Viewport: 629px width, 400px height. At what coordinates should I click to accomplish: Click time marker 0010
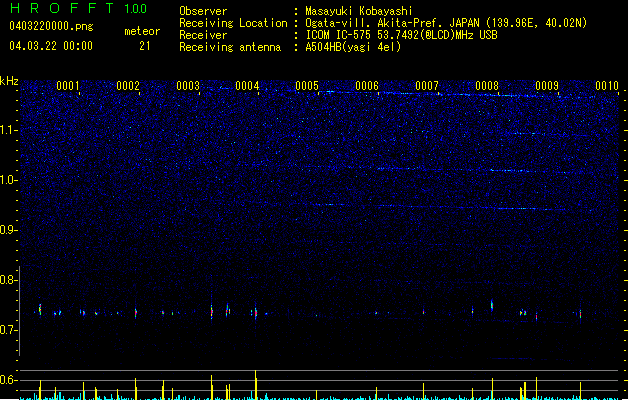coord(607,85)
